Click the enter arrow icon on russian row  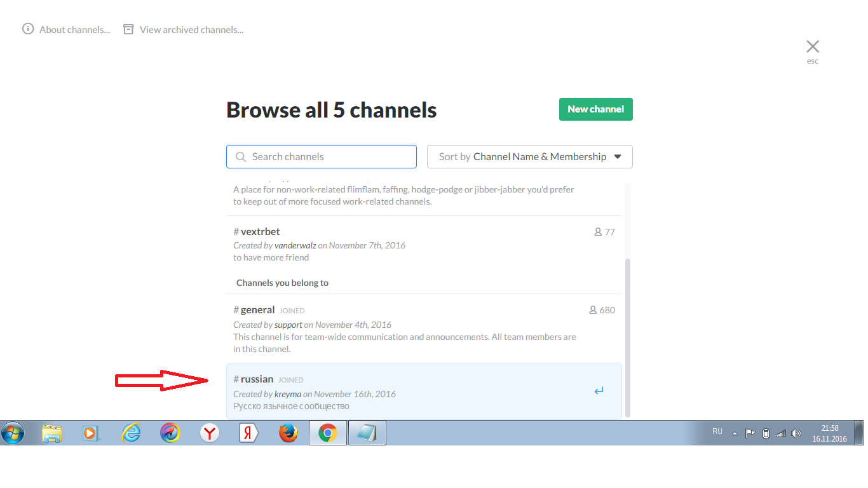coord(599,391)
